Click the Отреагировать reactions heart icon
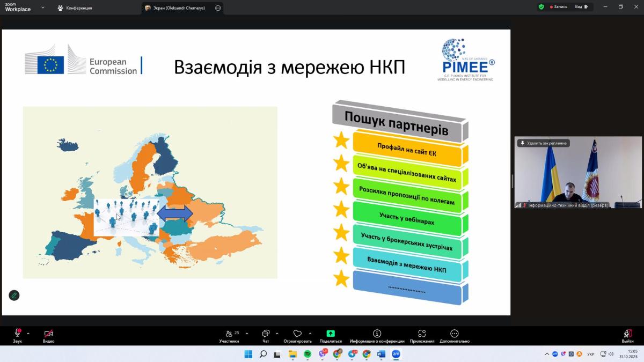Viewport: 644px width, 362px height. pyautogui.click(x=297, y=336)
